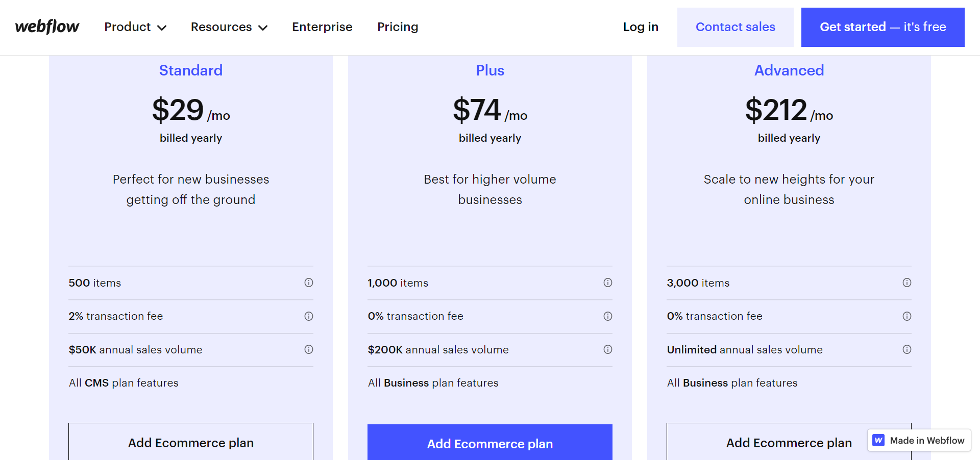Add Ecommerce plan under Standard pricing
Image resolution: width=980 pixels, height=460 pixels.
click(x=190, y=443)
